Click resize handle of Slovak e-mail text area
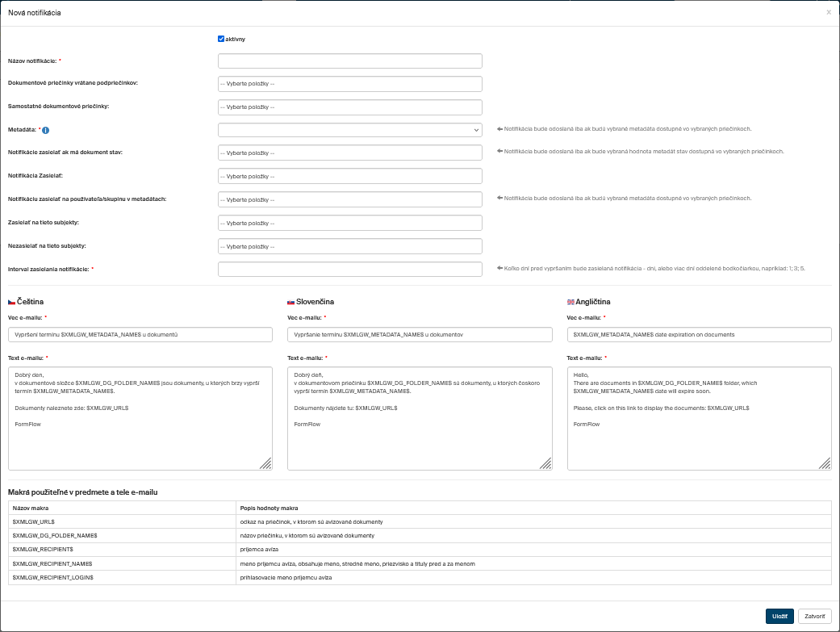Screen dimensions: 840x632 (545, 462)
